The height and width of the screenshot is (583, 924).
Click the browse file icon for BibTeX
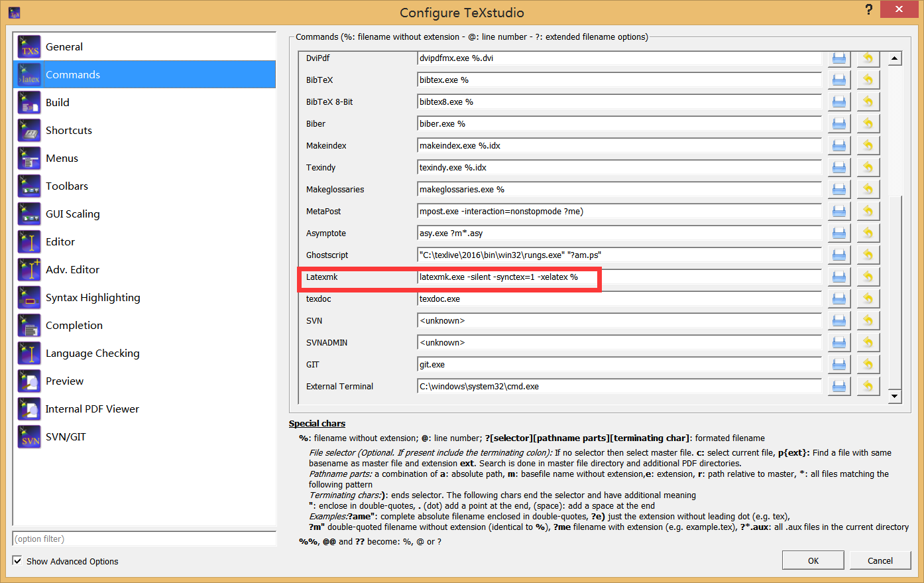click(x=838, y=80)
